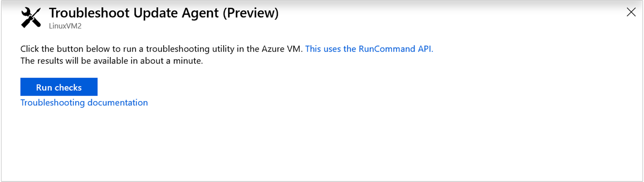Dismiss the panel using the X icon

pos(631,12)
